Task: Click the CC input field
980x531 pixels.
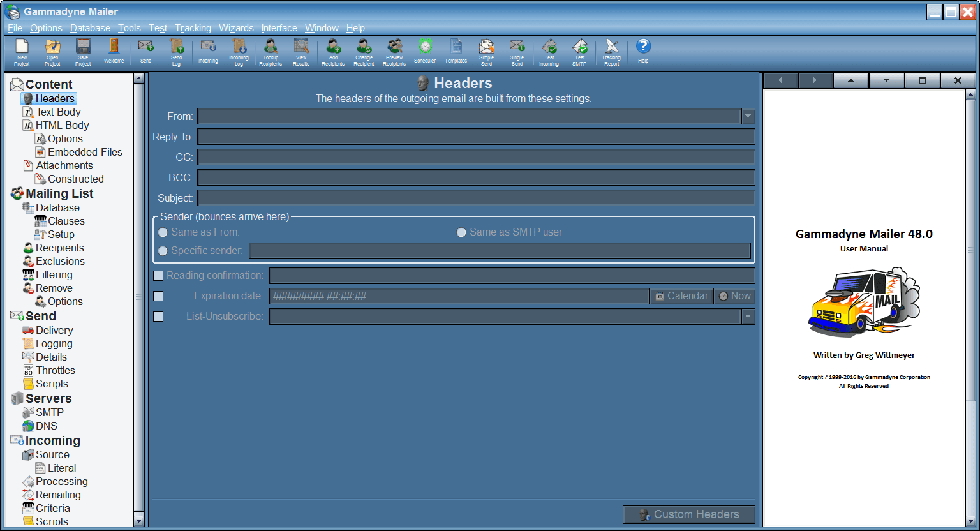Action: point(476,157)
